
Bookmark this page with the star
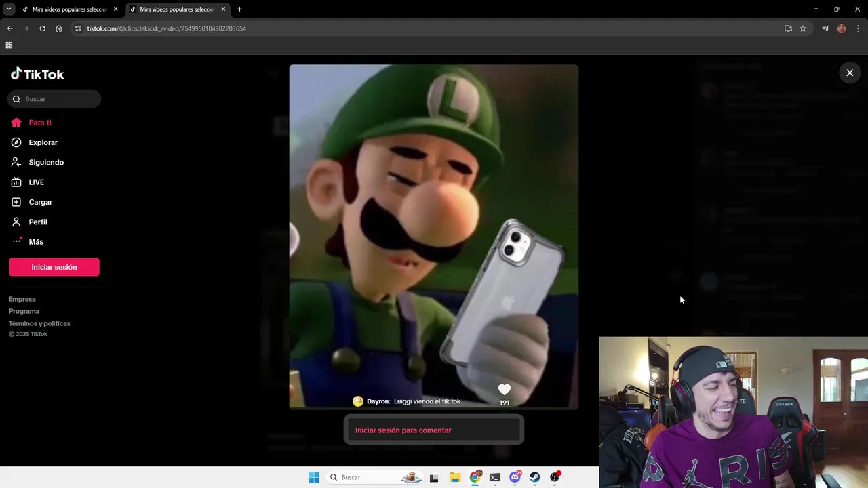(x=803, y=28)
